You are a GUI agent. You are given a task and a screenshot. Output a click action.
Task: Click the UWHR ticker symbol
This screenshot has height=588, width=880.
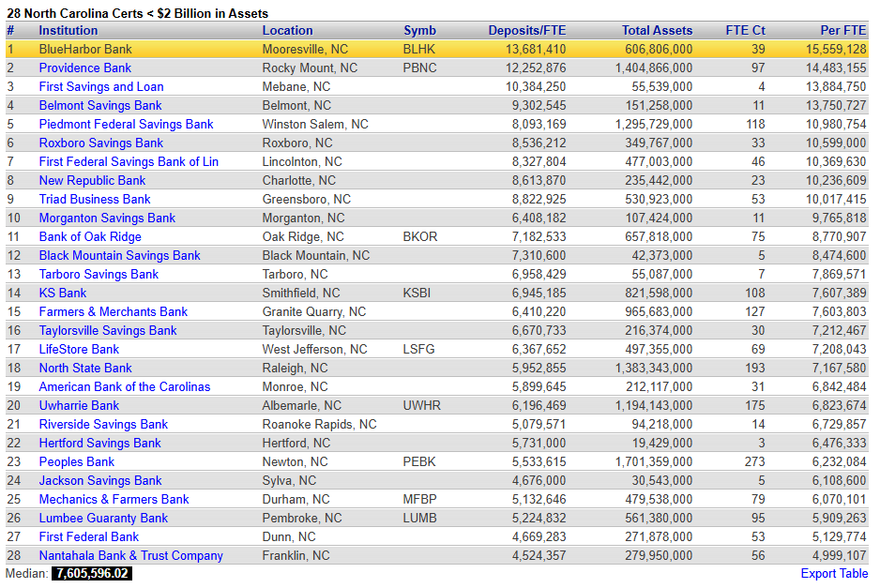(421, 406)
